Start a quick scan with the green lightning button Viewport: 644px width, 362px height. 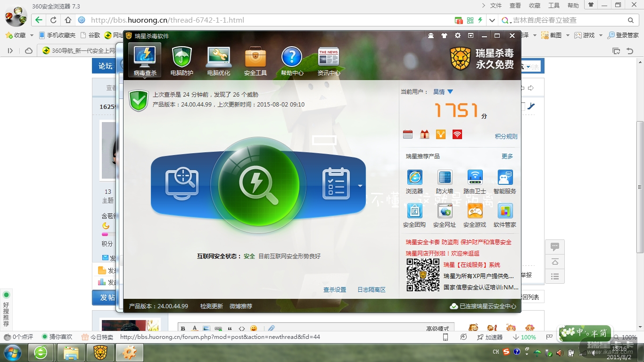pos(258,184)
